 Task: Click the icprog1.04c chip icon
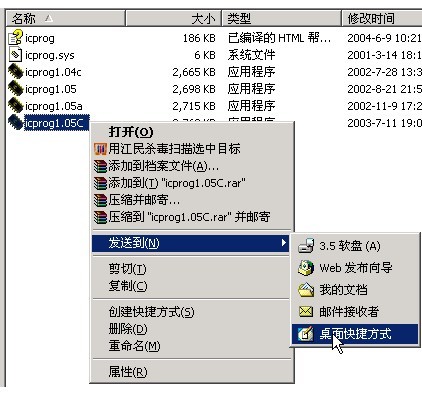point(15,72)
